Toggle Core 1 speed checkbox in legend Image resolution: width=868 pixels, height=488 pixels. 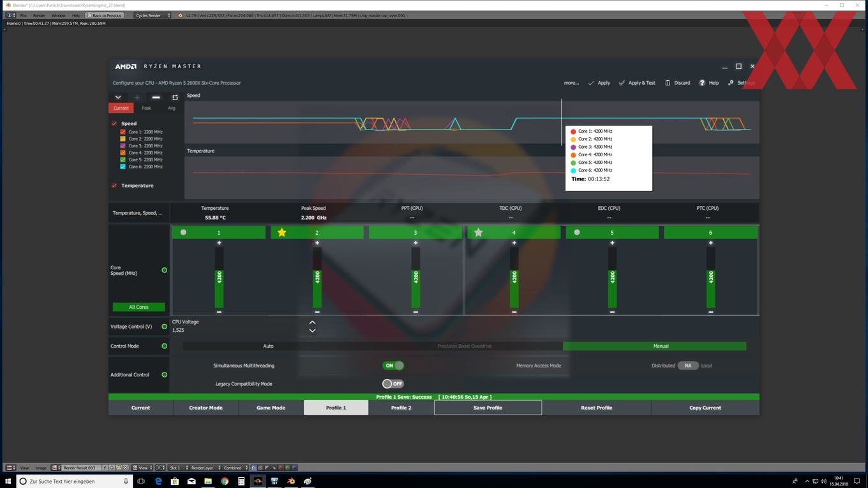pyautogui.click(x=123, y=132)
